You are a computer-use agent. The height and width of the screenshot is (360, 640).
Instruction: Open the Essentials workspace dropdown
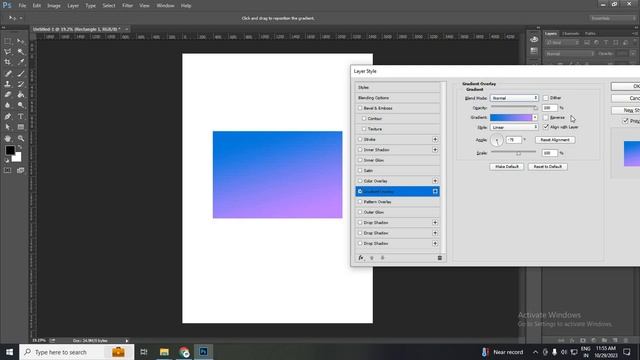click(x=612, y=18)
